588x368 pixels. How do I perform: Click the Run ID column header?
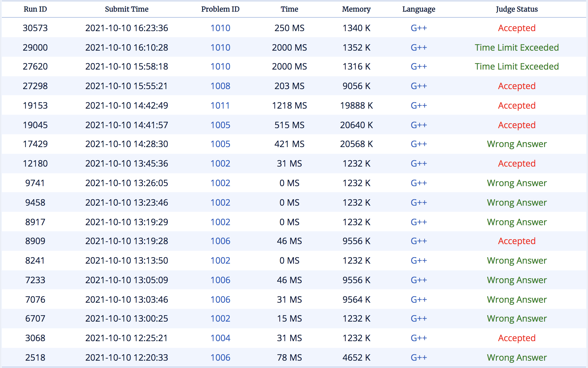(x=35, y=9)
